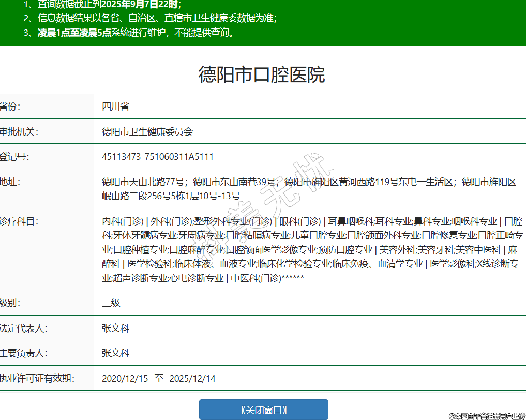Select the 地址 field label
Image resolution: width=526 pixels, height=420 pixels.
[x=10, y=182]
